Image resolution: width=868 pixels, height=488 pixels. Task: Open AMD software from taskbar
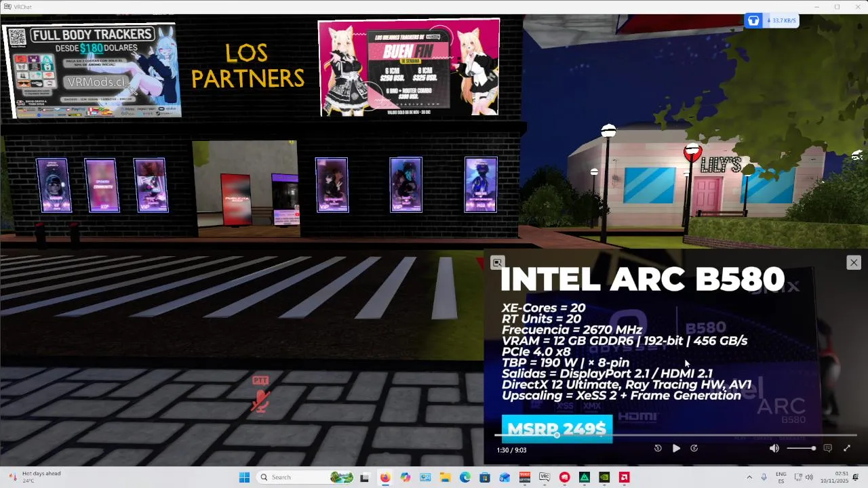click(x=625, y=477)
